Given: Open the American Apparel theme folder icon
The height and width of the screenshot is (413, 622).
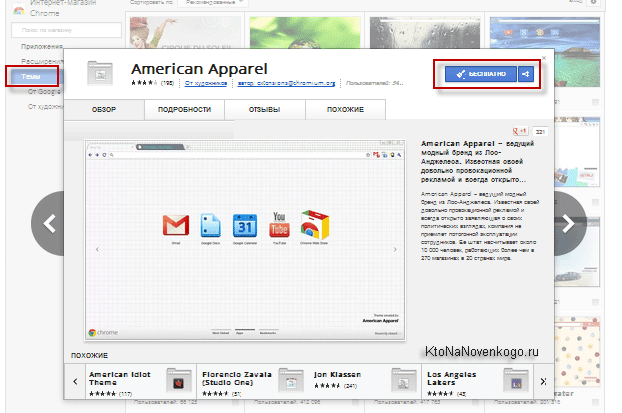Looking at the screenshot, I should pos(100,73).
